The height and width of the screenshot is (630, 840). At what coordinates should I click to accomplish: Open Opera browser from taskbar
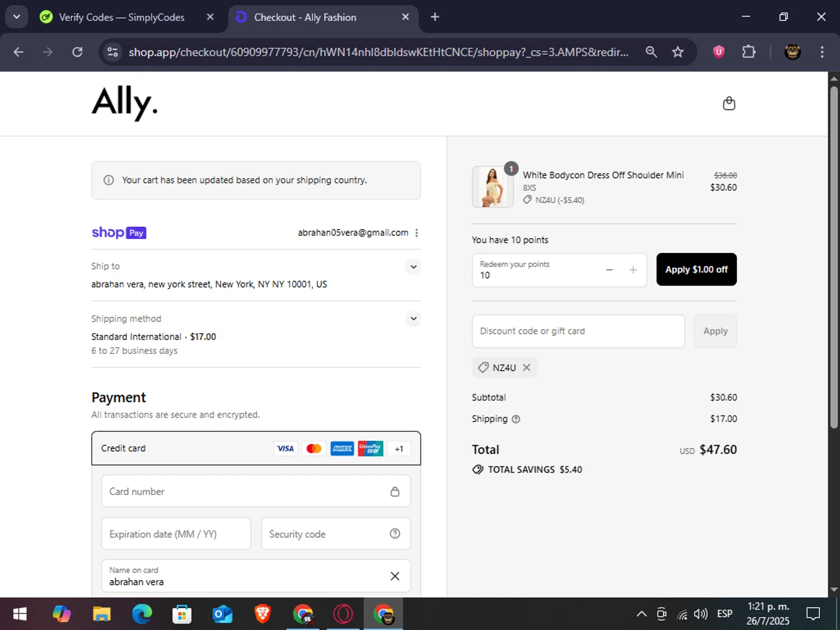(343, 614)
